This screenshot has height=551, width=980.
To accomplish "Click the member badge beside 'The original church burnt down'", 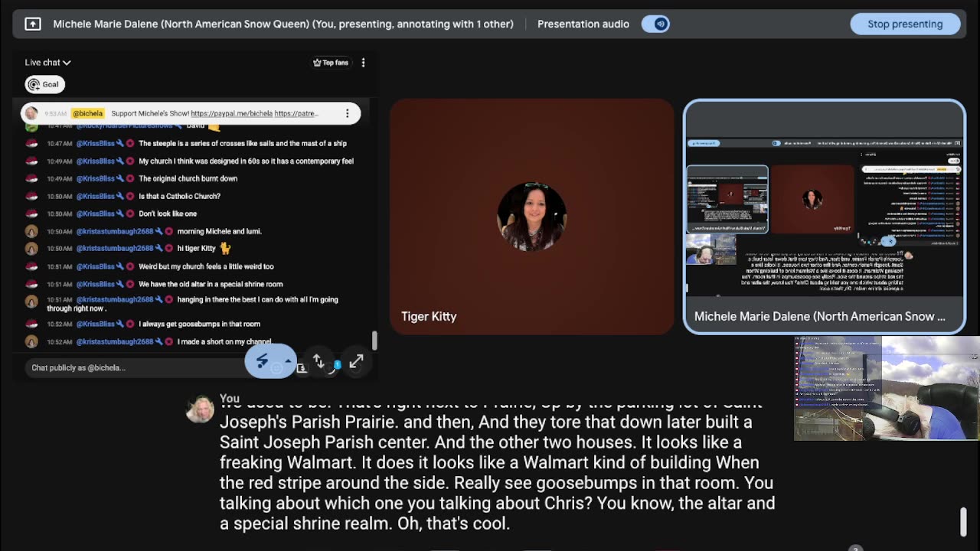I will click(x=130, y=179).
